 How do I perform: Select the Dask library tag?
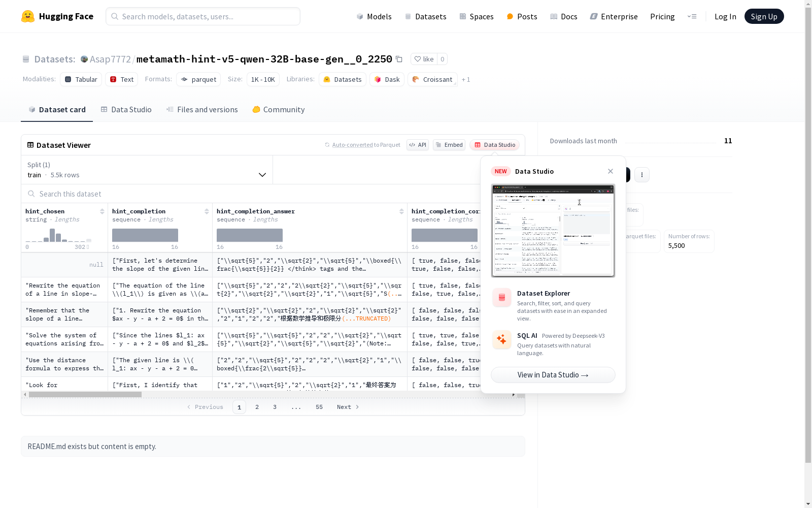pyautogui.click(x=387, y=79)
